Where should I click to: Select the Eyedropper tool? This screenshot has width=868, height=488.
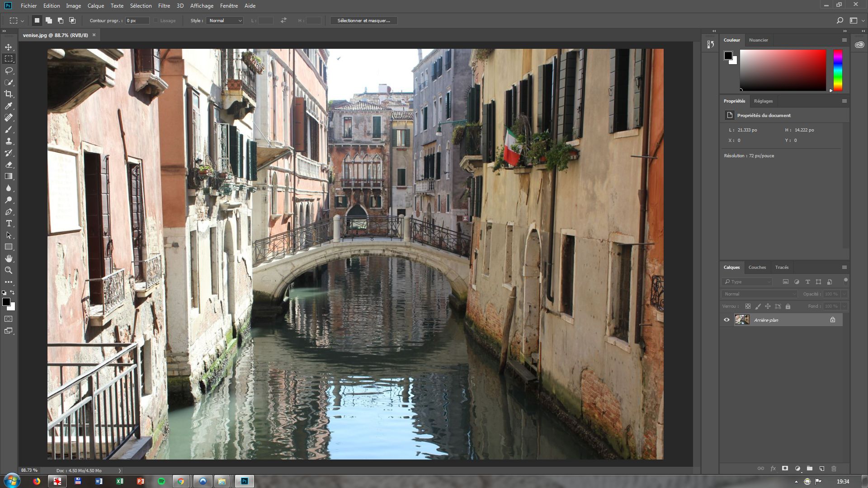[x=9, y=106]
